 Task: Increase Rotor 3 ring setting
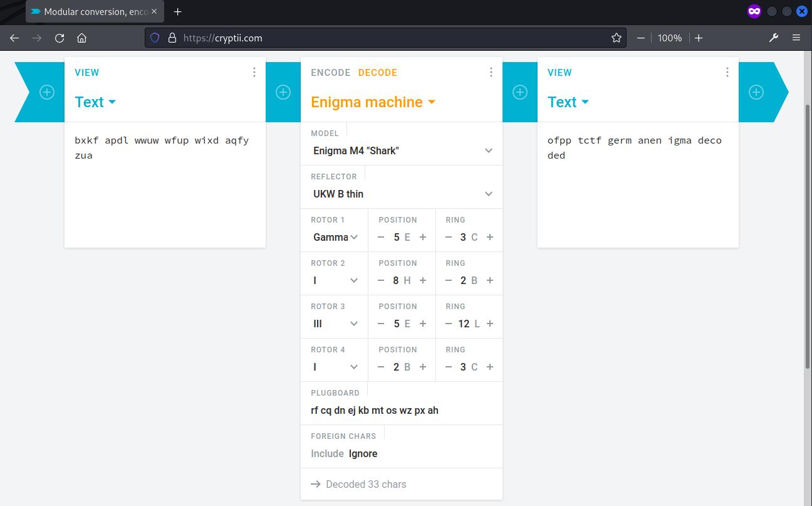pos(490,324)
